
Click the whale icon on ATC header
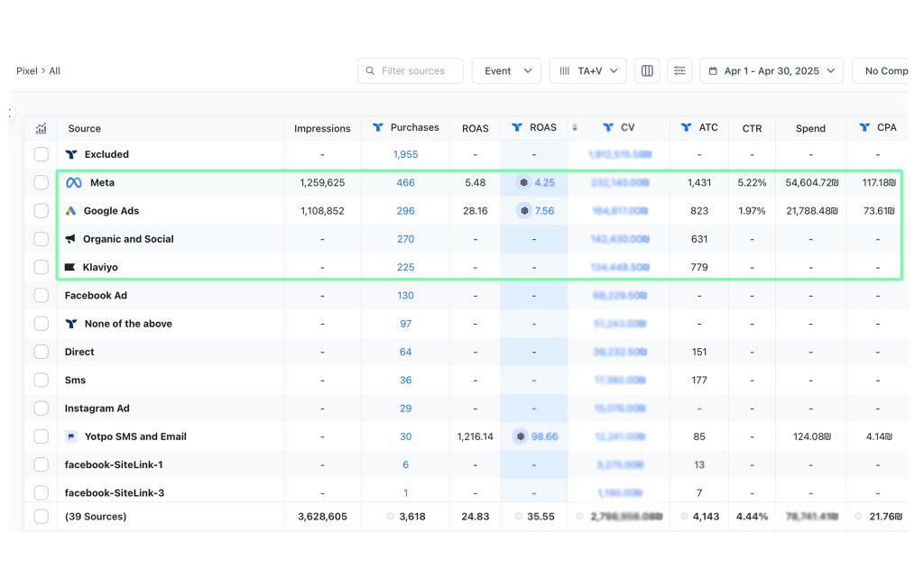(x=686, y=127)
